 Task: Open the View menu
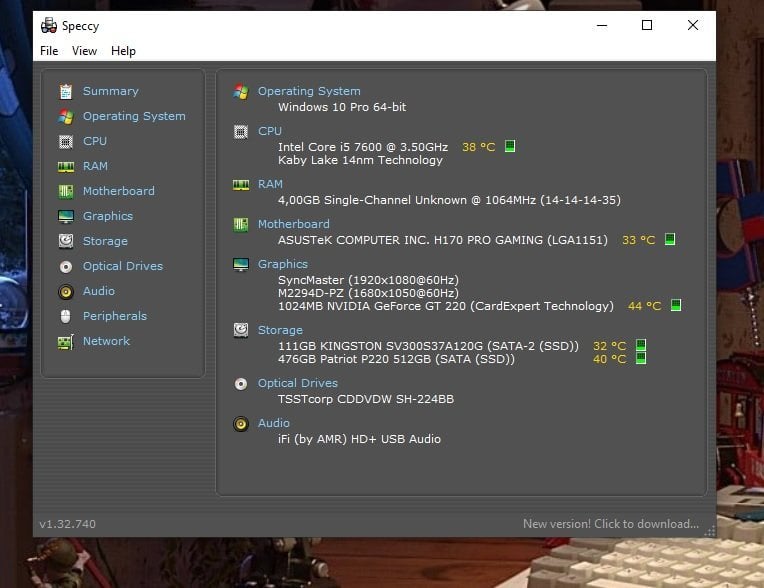click(84, 51)
